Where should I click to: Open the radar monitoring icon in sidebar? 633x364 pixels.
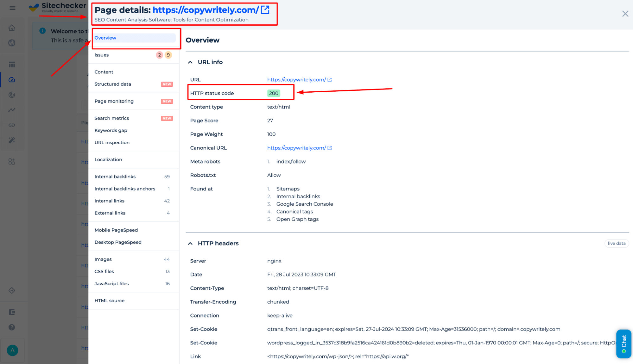point(12,95)
